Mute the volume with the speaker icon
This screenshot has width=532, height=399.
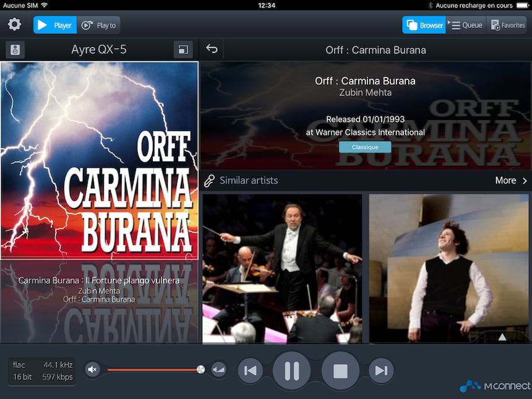pyautogui.click(x=92, y=369)
